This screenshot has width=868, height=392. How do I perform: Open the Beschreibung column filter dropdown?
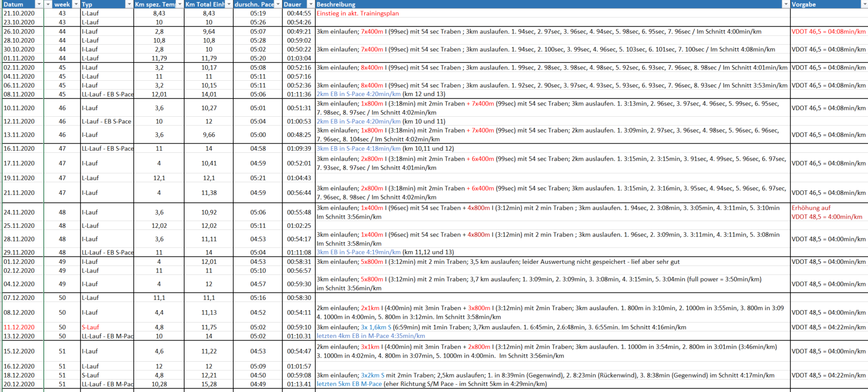[786, 4]
